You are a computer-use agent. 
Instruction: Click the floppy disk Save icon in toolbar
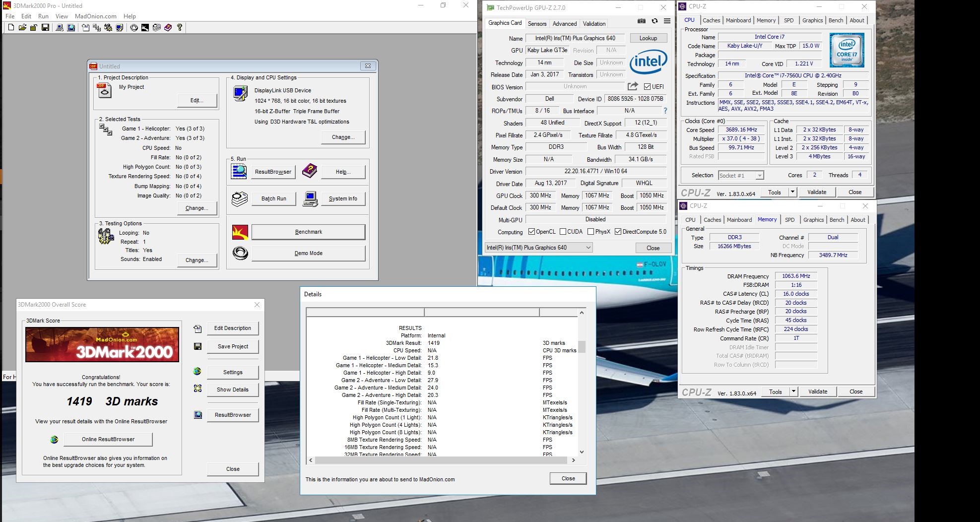(45, 27)
